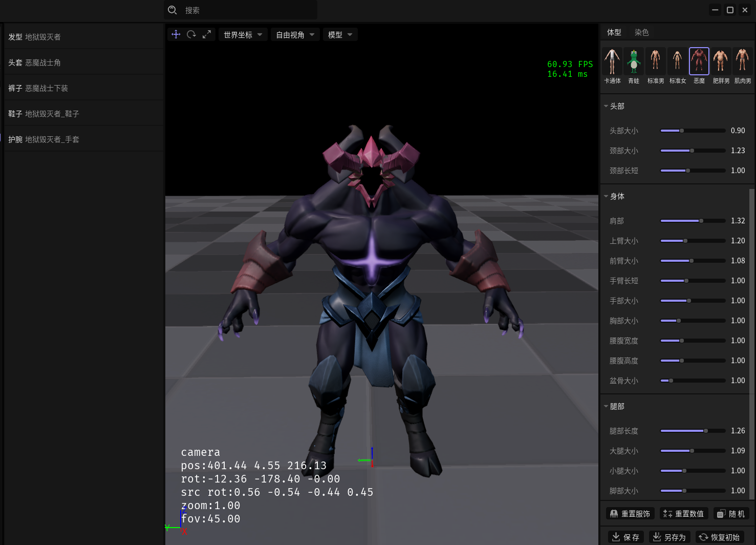This screenshot has width=756, height=545.
Task: Select the move gizmo tool icon
Action: coord(176,34)
